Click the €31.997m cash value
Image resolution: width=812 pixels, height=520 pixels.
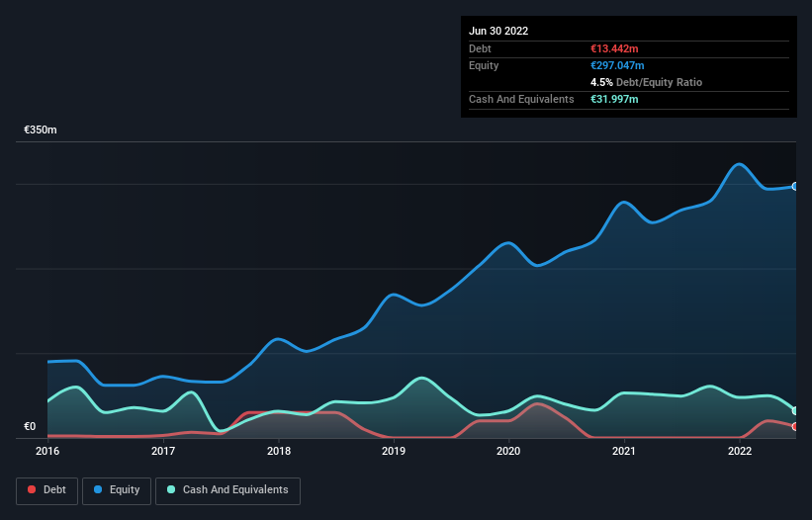[614, 99]
